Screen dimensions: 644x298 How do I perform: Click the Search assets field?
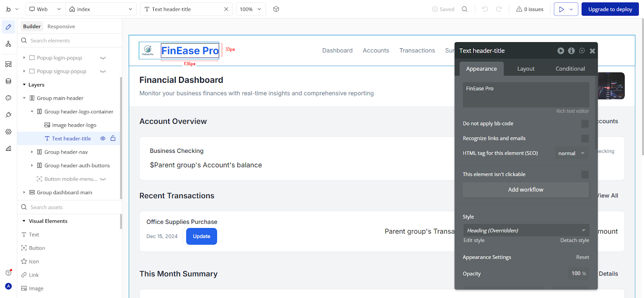70,207
